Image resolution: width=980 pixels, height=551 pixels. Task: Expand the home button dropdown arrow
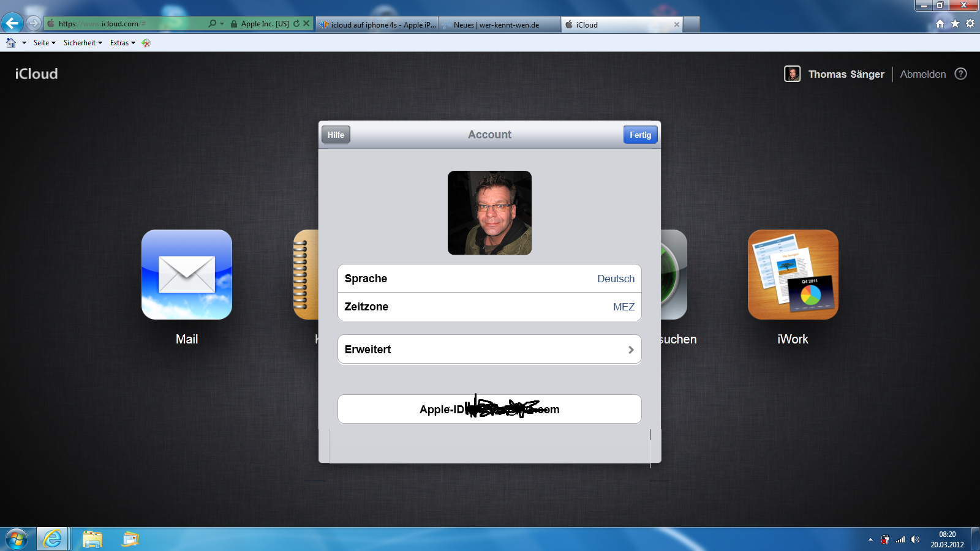pos(24,43)
